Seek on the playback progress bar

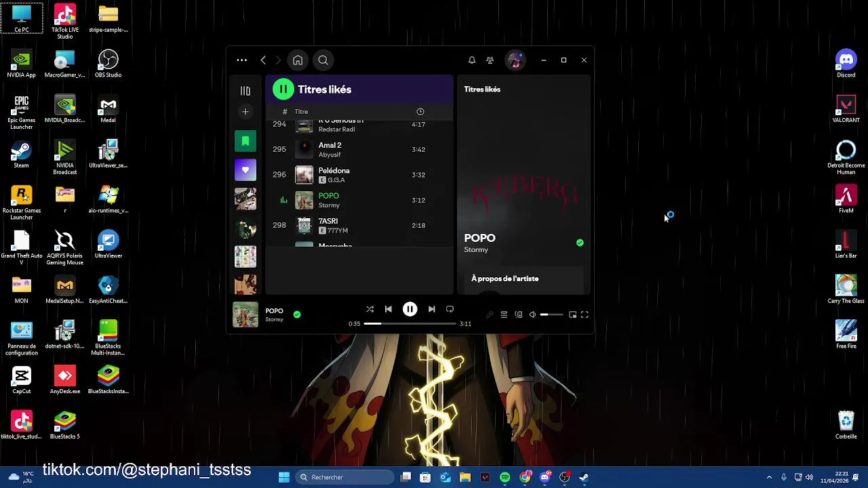[410, 324]
